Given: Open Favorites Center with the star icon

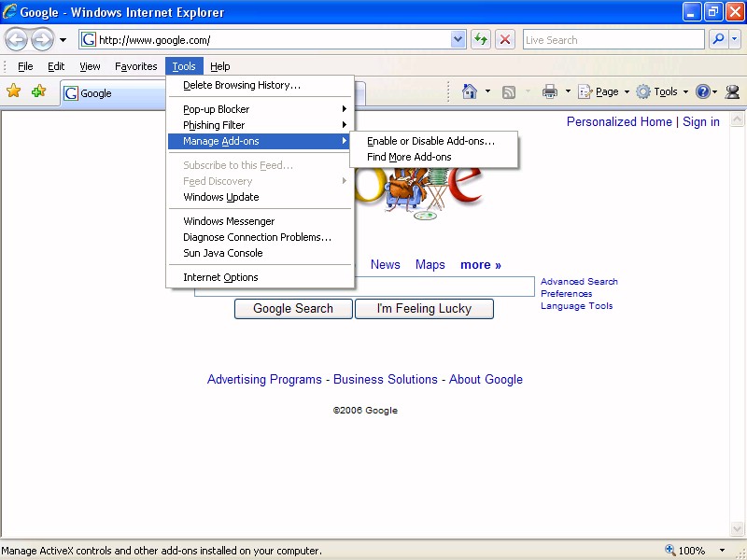Looking at the screenshot, I should 14,91.
